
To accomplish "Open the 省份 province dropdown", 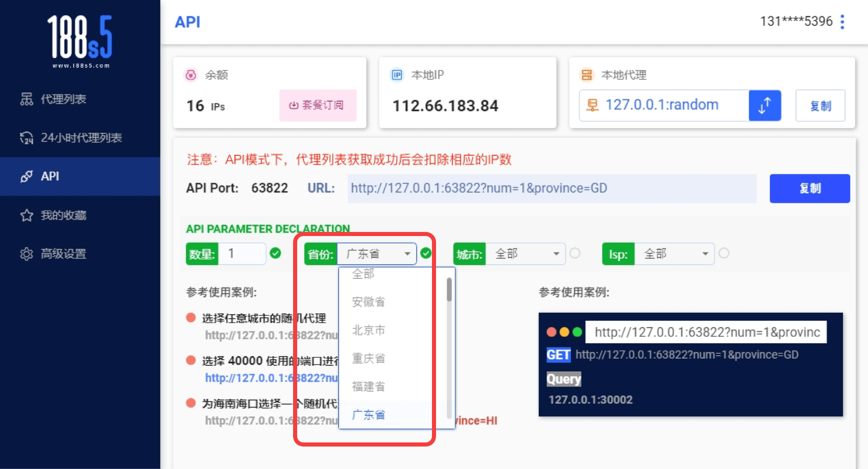I will point(377,254).
